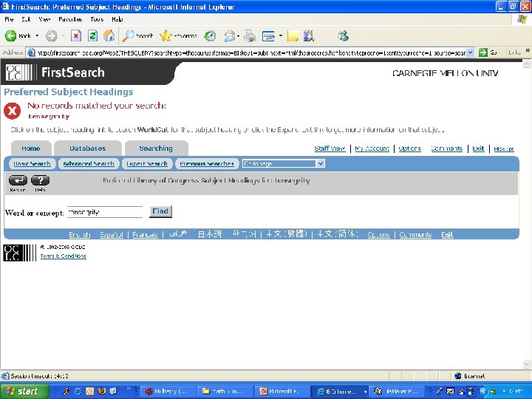Open the File menu
The image size is (532, 399).
click(9, 19)
